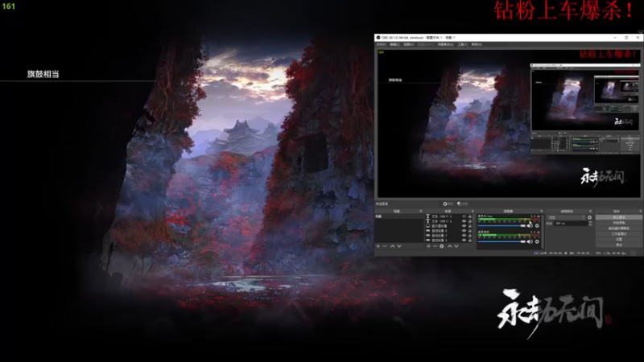Click 工作室模式 studio mode button

618,234
